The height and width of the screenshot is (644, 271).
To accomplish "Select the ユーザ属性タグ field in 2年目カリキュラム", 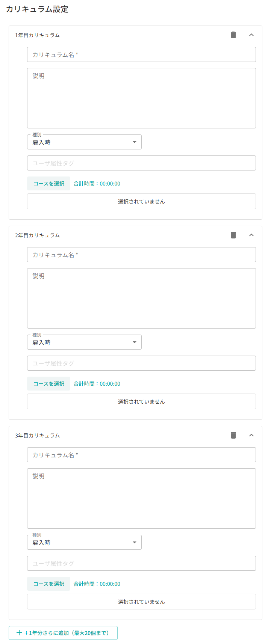I will pos(141,363).
